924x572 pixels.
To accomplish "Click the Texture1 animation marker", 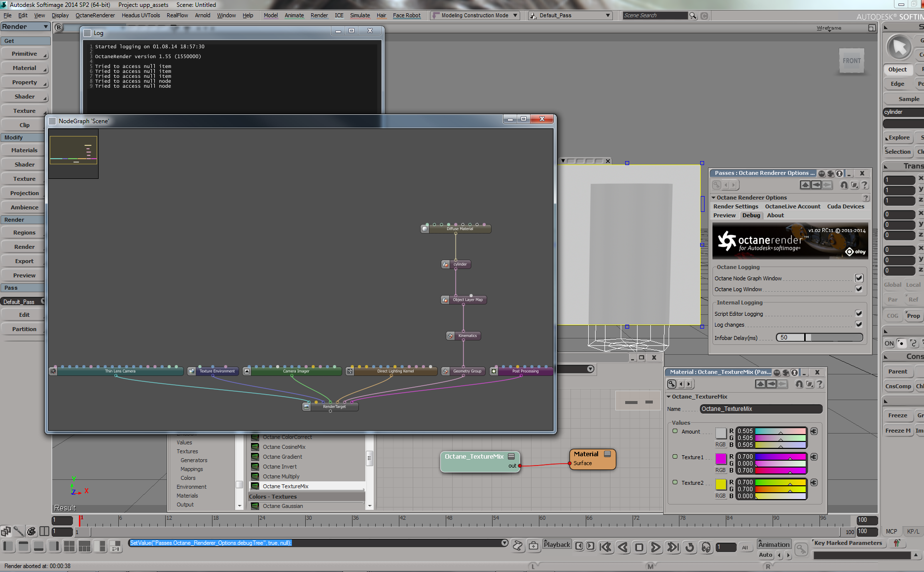I will pyautogui.click(x=675, y=457).
